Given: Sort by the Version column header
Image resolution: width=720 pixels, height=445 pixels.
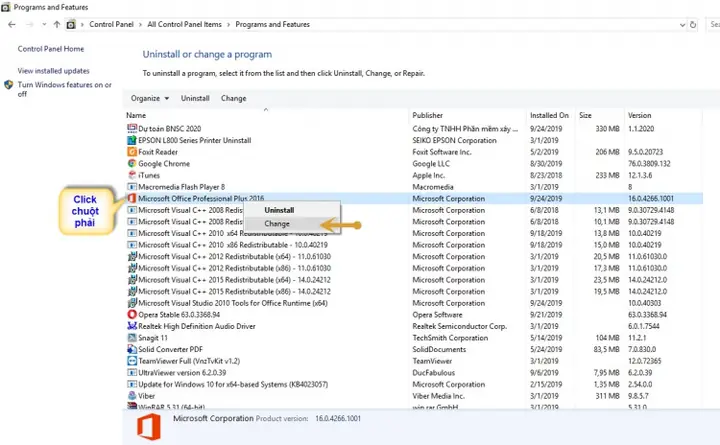Looking at the screenshot, I should click(640, 115).
